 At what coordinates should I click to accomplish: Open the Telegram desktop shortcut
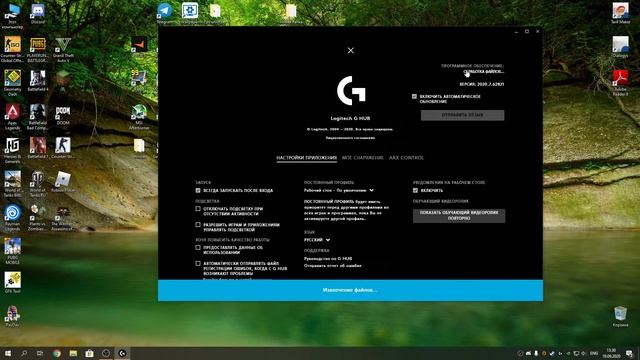click(x=165, y=13)
